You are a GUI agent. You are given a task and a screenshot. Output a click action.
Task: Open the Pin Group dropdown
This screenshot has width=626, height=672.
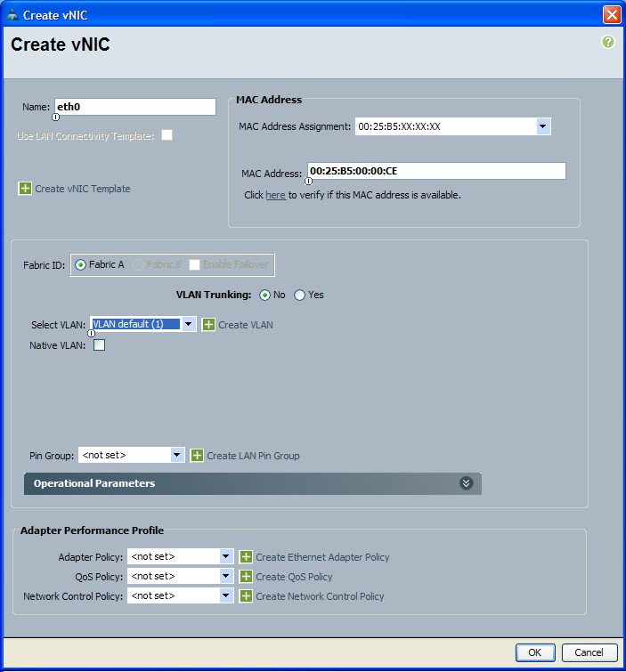176,455
